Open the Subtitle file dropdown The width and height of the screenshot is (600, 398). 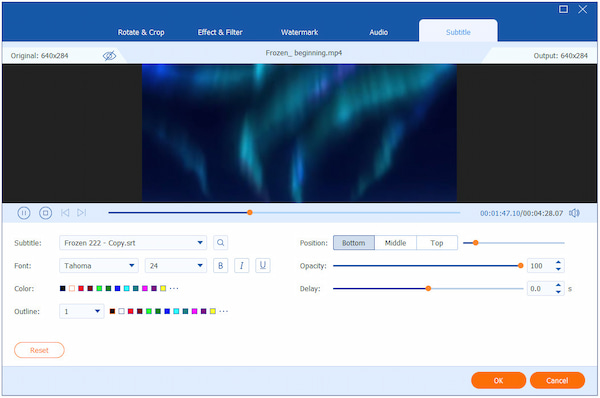133,243
